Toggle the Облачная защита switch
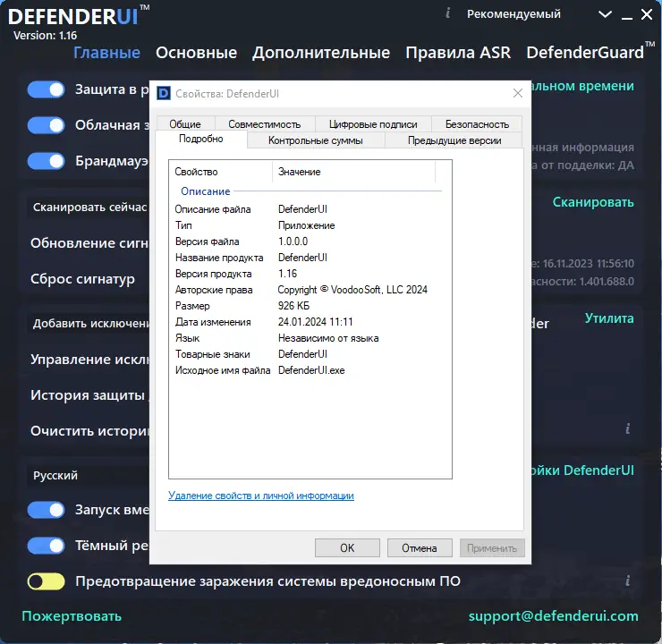The image size is (662, 644). coord(46,125)
